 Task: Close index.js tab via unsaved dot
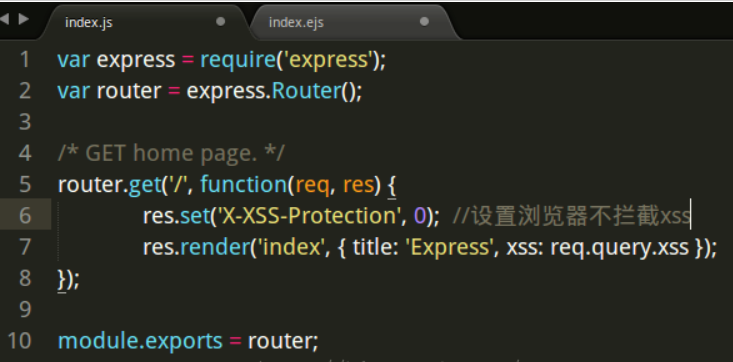tap(221, 22)
